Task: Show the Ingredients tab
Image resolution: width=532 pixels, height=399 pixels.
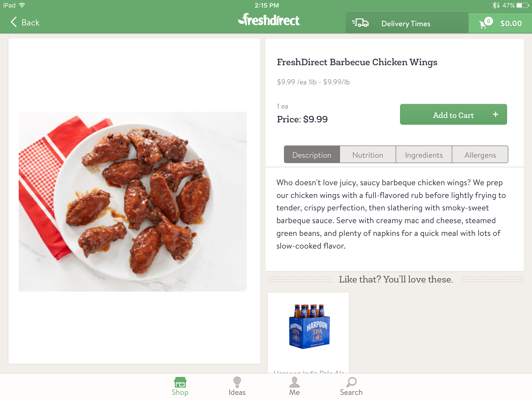Action: tap(424, 155)
